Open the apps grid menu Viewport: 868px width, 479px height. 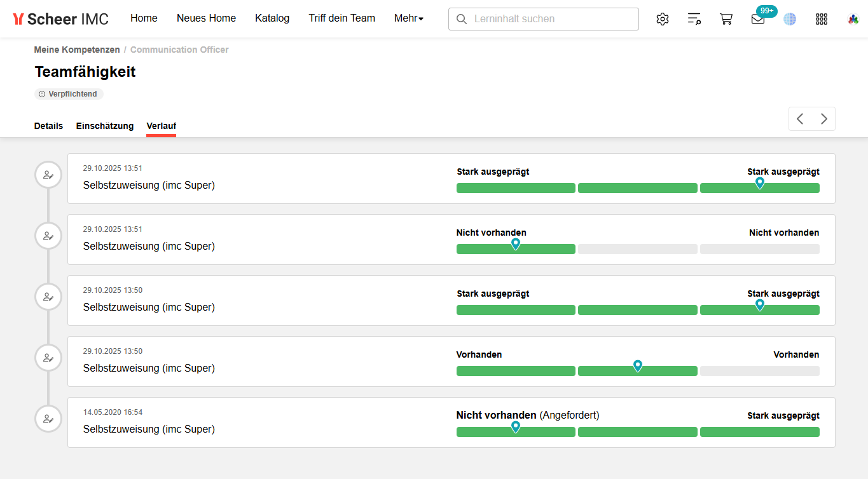click(x=822, y=19)
